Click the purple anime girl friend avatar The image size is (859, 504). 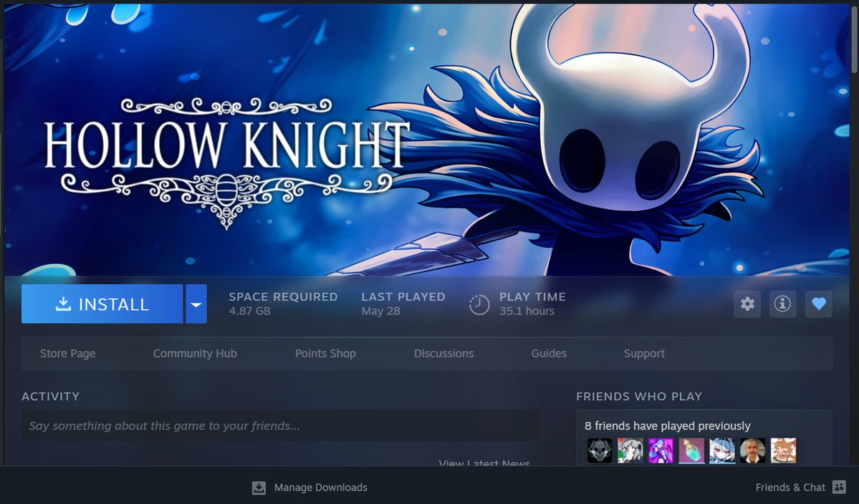[661, 451]
